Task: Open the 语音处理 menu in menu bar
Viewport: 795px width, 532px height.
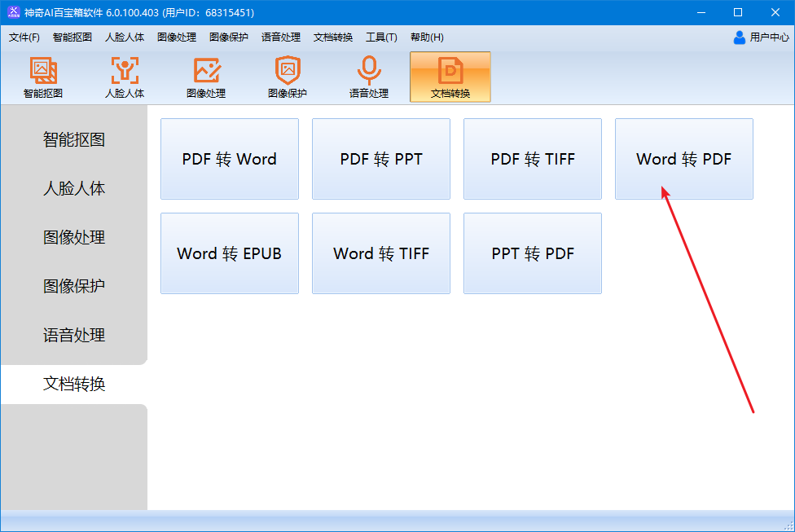Action: [x=281, y=37]
